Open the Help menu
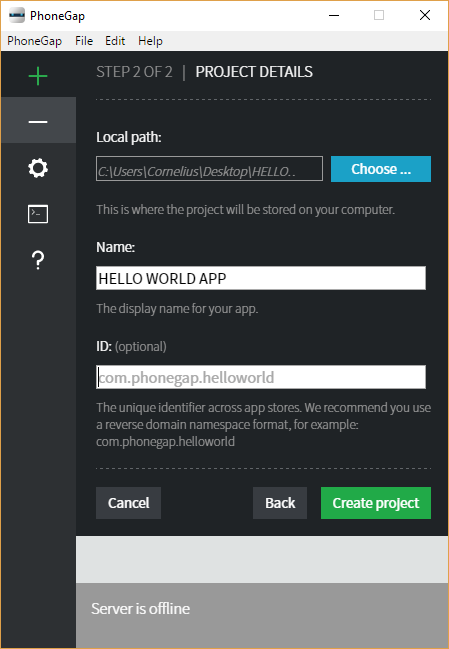Screen dimensions: 449x649 coord(150,41)
